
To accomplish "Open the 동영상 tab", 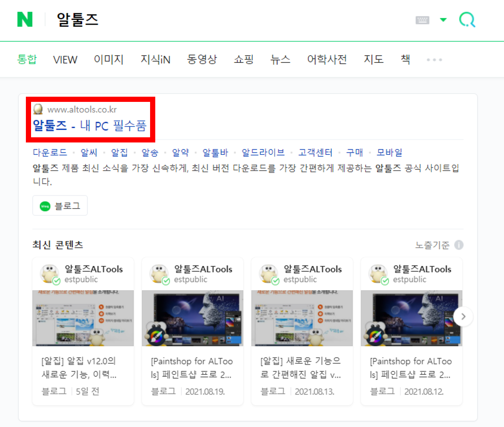I will (x=202, y=59).
